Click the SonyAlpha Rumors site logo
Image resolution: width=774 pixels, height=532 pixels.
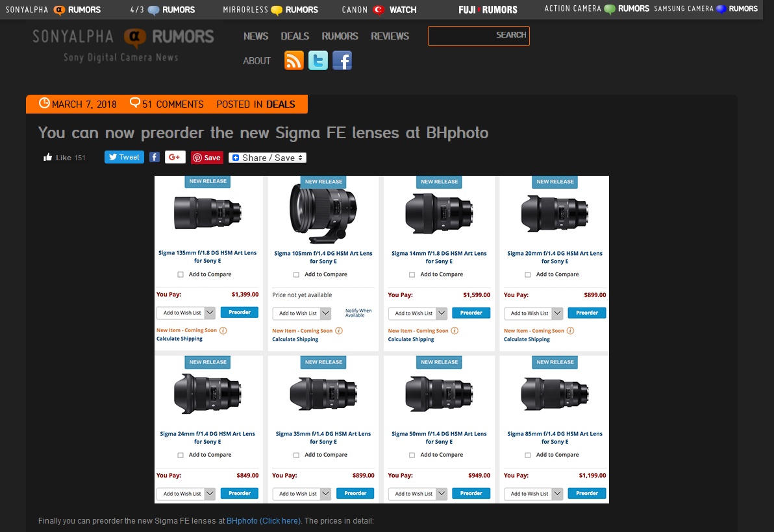point(123,45)
